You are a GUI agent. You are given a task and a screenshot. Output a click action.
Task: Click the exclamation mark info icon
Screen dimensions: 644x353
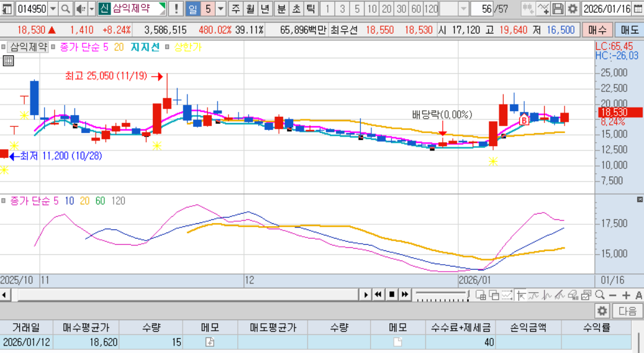tap(176, 9)
